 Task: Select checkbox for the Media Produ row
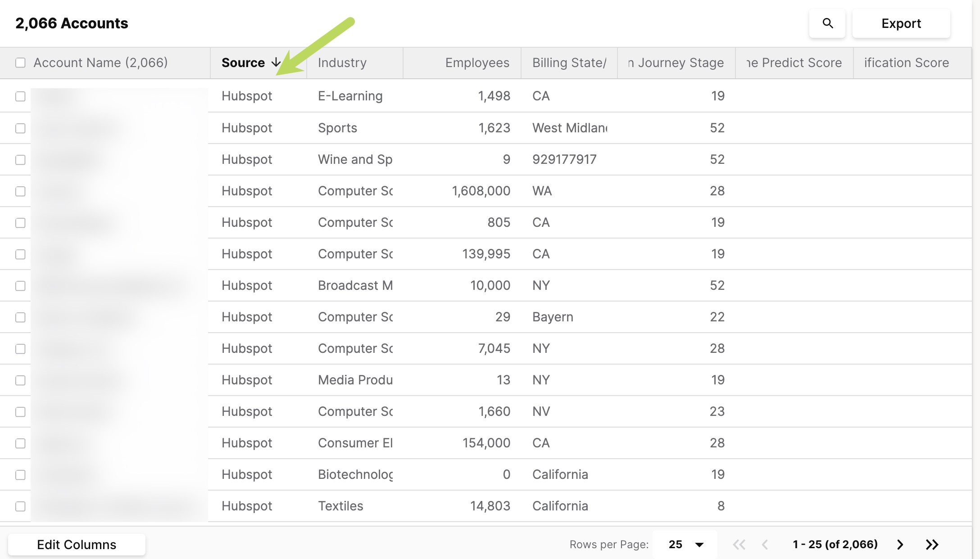coord(20,380)
